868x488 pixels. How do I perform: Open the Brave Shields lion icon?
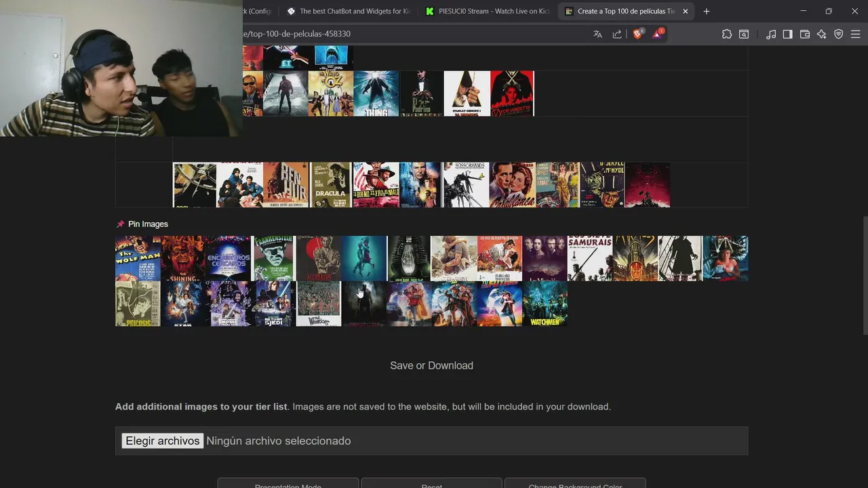[637, 34]
